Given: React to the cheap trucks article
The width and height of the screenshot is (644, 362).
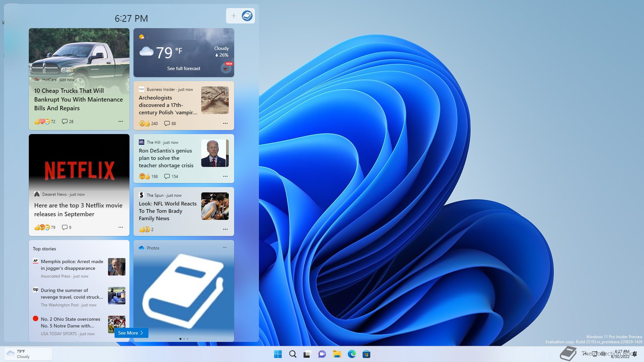Looking at the screenshot, I should click(45, 121).
